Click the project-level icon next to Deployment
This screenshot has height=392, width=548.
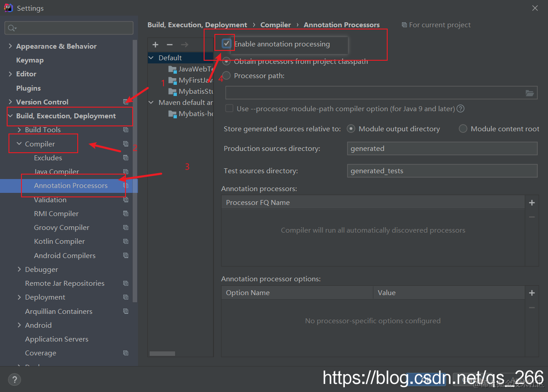point(126,297)
